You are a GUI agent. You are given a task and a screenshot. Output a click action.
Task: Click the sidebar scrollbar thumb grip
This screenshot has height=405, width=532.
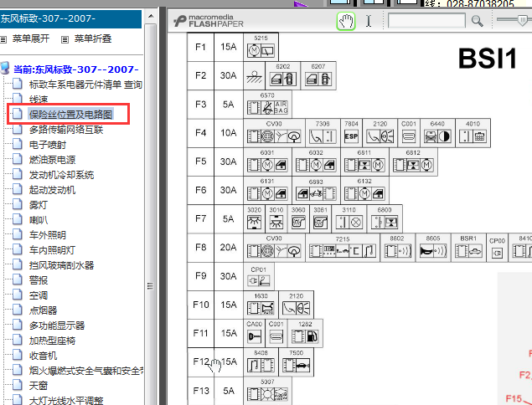[x=150, y=286]
